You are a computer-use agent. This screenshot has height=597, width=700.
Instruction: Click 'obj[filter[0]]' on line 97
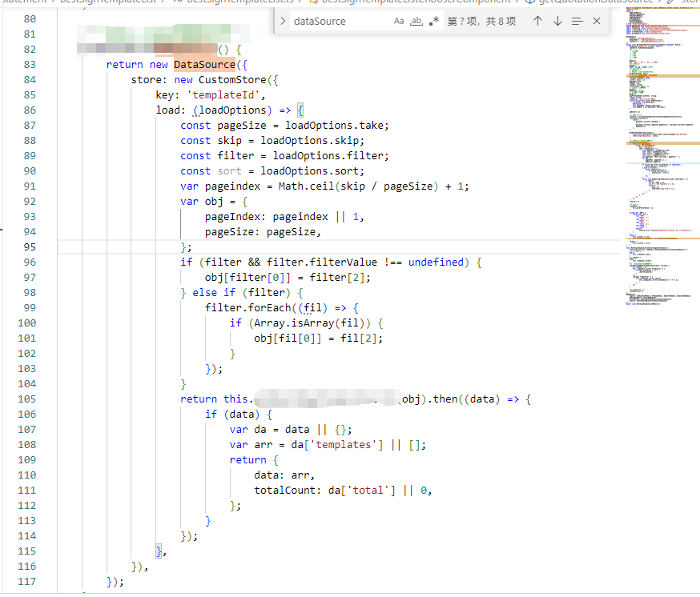pyautogui.click(x=247, y=278)
